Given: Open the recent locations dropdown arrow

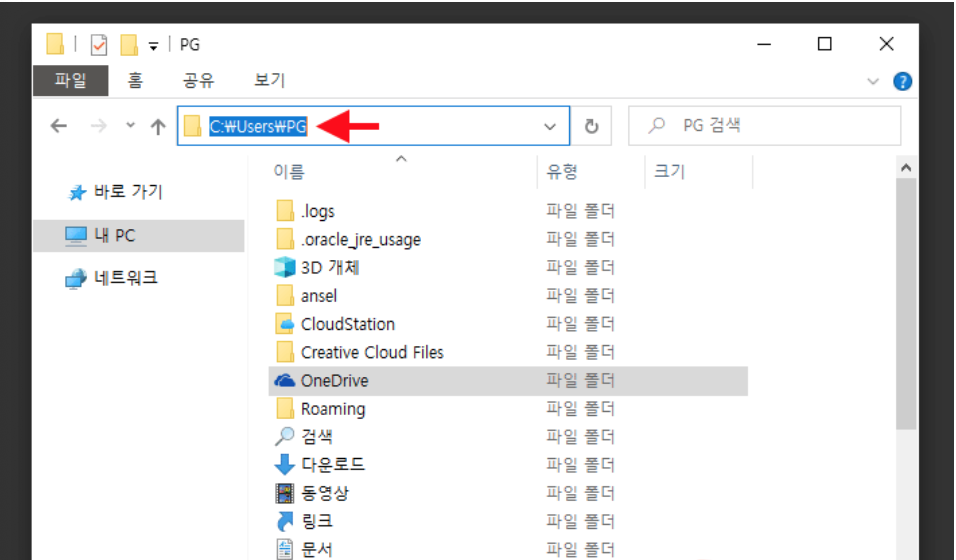Looking at the screenshot, I should tap(130, 126).
